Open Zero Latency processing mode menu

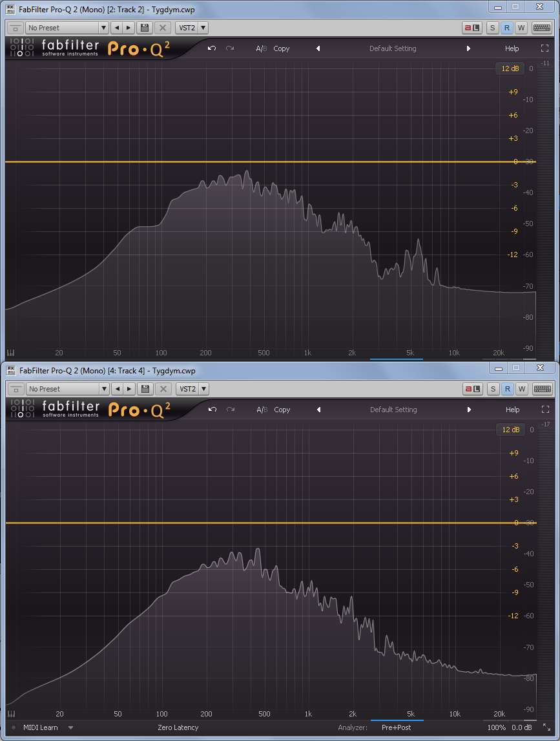[x=178, y=727]
